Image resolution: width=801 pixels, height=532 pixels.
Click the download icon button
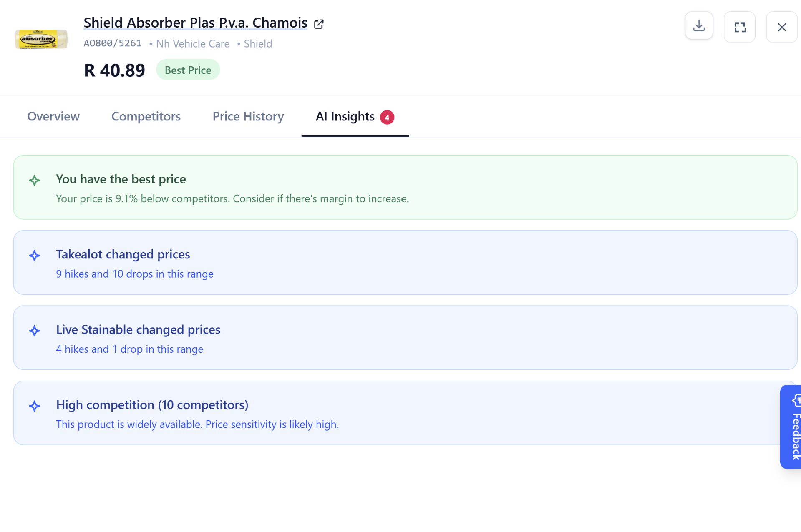(699, 26)
